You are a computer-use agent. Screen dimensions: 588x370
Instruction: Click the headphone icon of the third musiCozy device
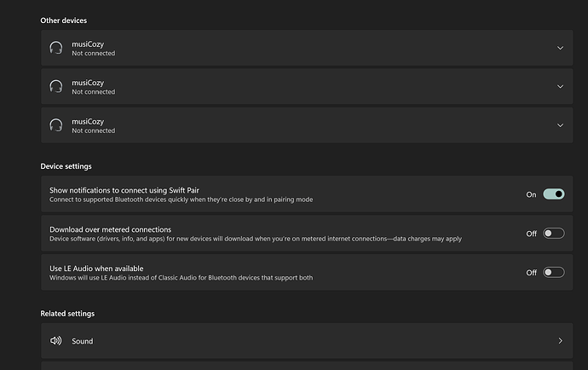tap(56, 125)
